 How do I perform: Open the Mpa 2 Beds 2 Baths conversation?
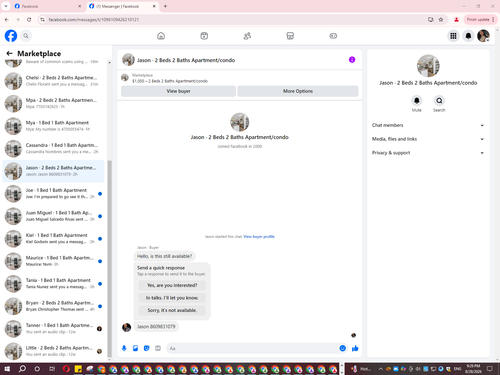53,103
